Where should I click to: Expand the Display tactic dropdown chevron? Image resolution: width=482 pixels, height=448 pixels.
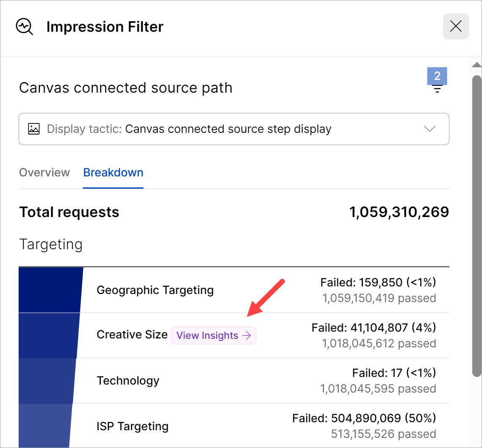point(430,129)
